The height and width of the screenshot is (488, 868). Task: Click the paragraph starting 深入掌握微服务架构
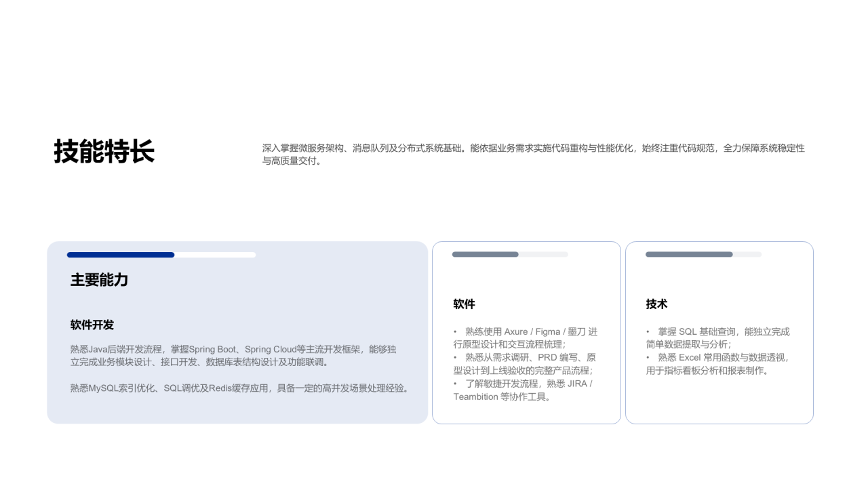pyautogui.click(x=534, y=155)
